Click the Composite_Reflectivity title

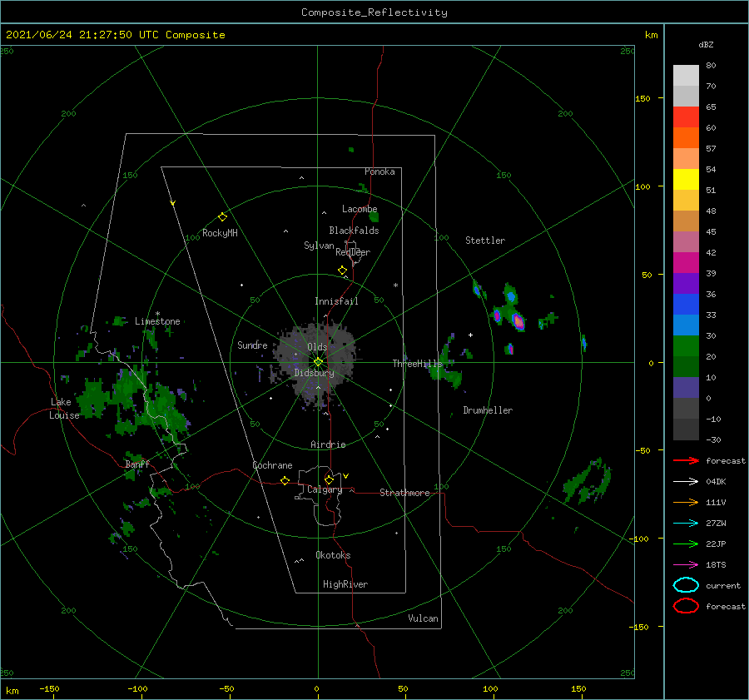pyautogui.click(x=374, y=12)
